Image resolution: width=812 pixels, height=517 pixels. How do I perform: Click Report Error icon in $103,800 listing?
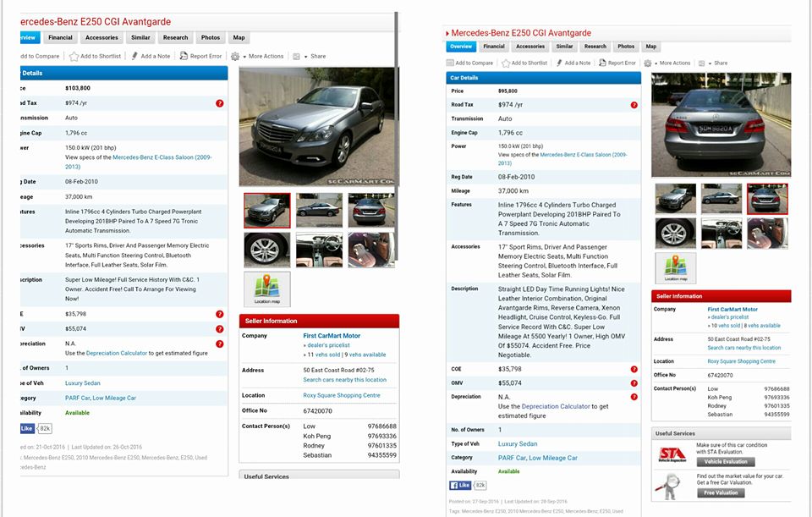coord(184,56)
